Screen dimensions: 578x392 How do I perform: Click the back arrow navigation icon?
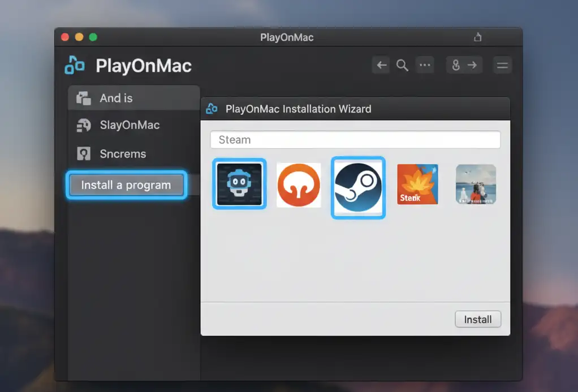pos(381,64)
